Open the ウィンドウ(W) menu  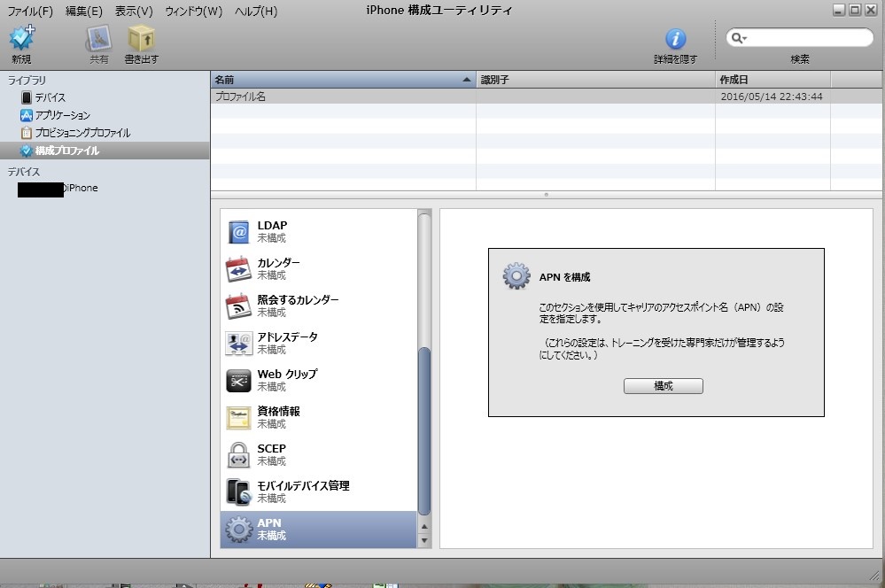point(194,11)
